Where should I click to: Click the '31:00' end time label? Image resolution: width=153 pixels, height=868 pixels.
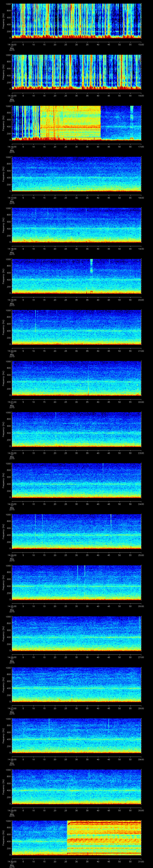(x=141, y=861)
